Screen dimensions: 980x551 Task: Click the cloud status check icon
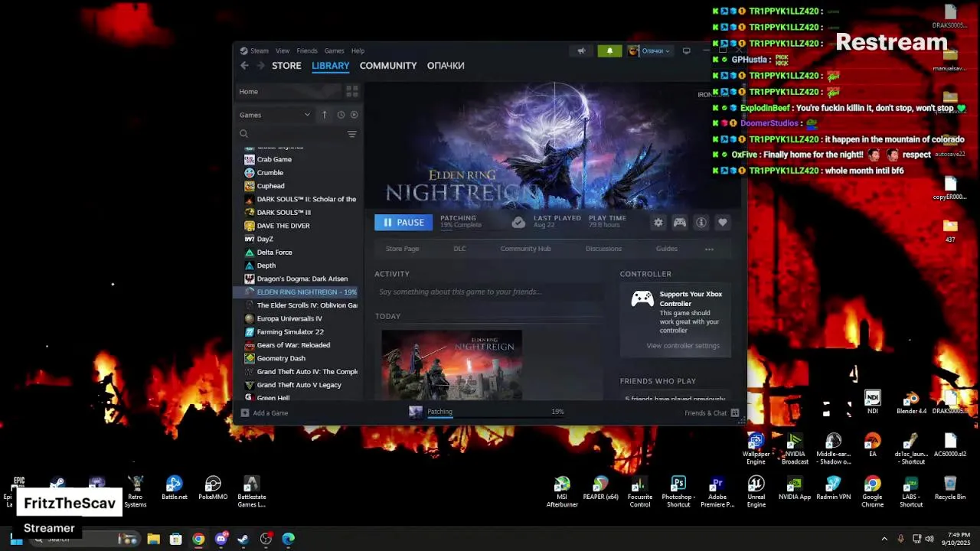(x=518, y=222)
